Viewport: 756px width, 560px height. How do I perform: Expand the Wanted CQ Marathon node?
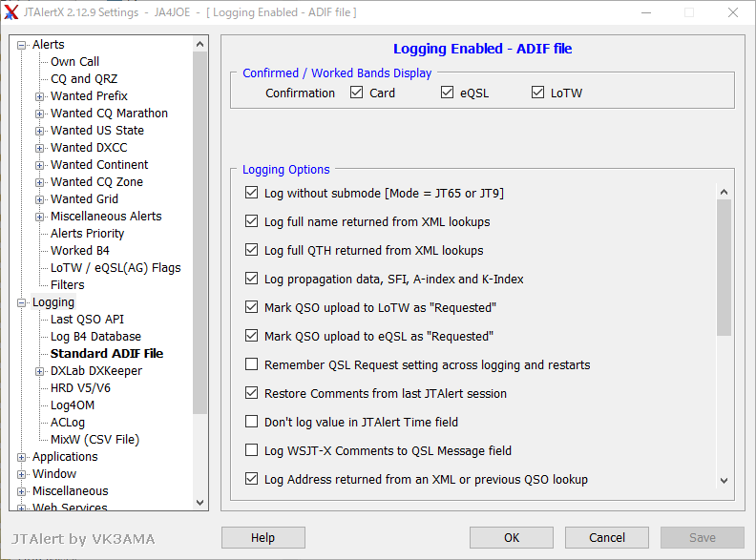[39, 114]
